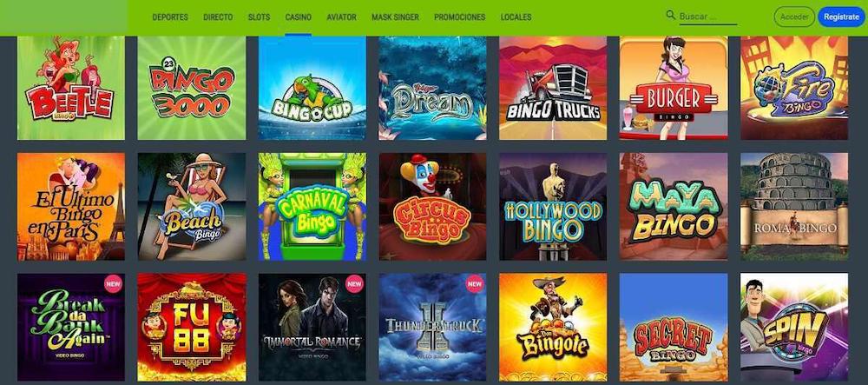Select the Immortal Romance video bingo game
Viewport: 868px width, 385px height.
[x=312, y=327]
